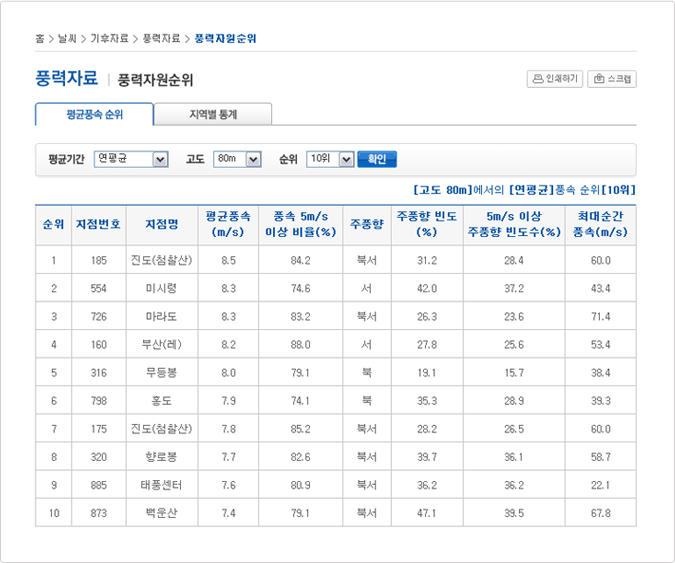Open the 날씨 breadcrumb link

click(x=68, y=38)
